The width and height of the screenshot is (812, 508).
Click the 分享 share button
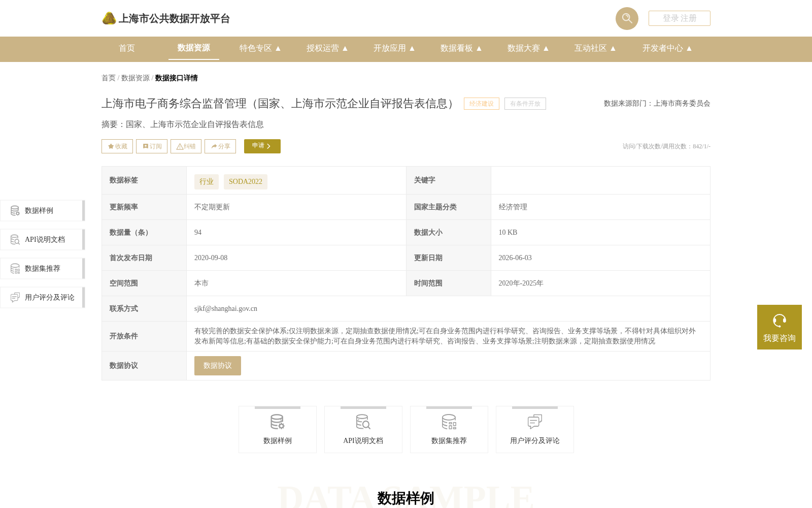coord(220,146)
